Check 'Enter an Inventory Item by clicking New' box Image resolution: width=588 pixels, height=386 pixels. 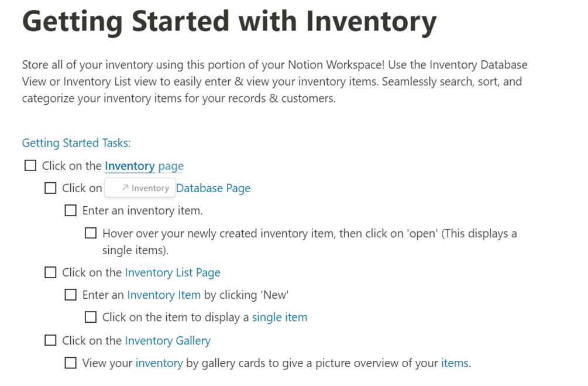71,295
